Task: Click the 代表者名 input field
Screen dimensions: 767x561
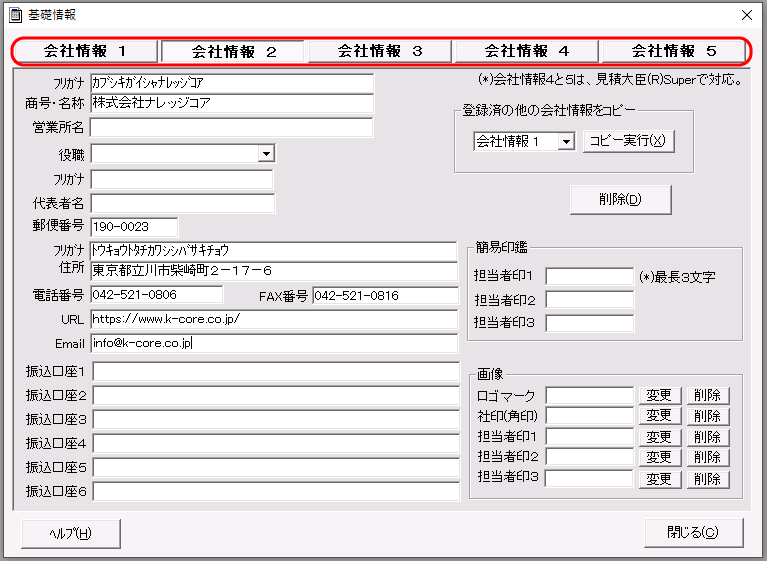Action: (x=183, y=203)
